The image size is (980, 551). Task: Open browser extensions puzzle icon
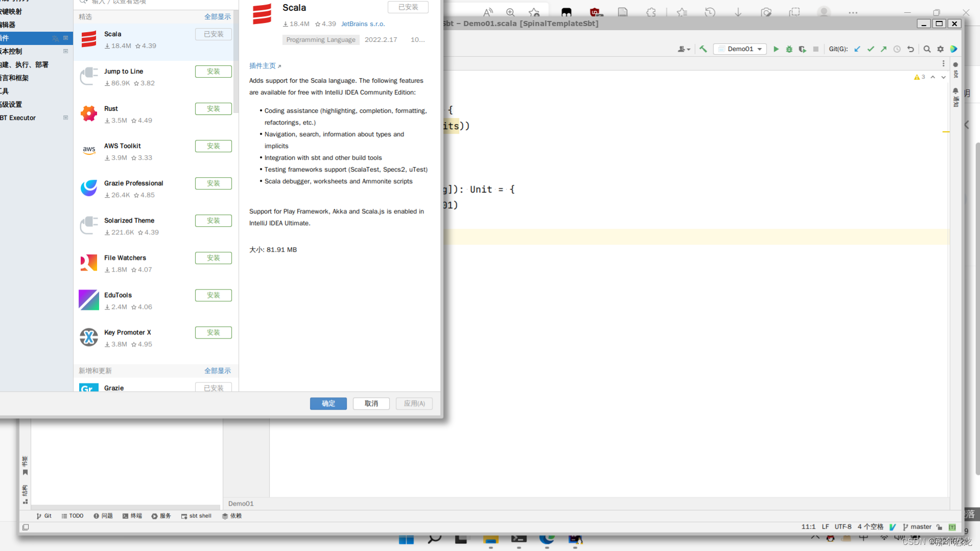point(651,12)
